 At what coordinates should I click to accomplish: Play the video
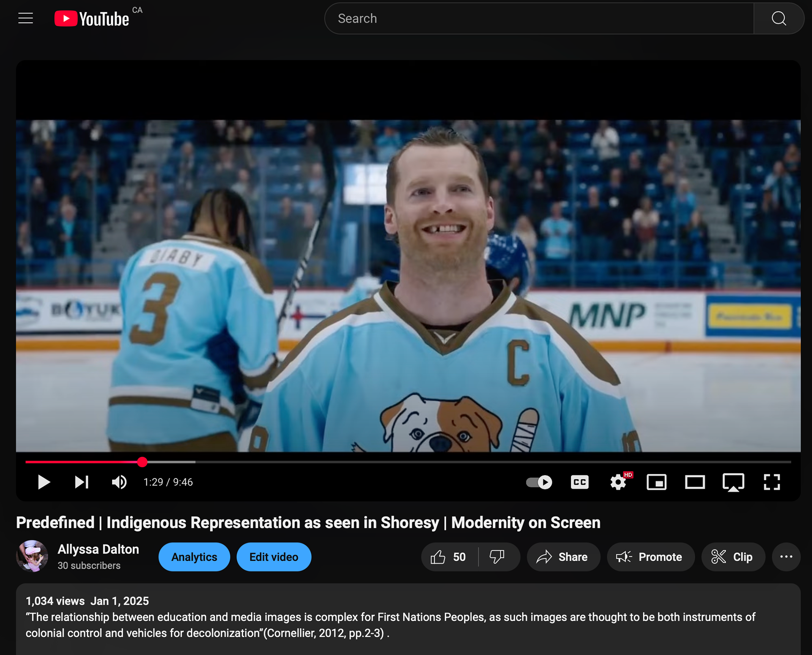44,482
